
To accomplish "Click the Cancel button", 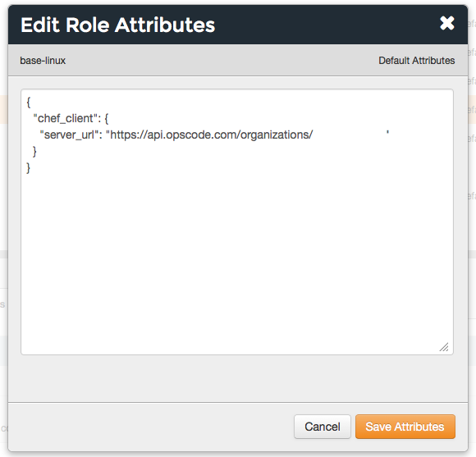I will pos(322,427).
